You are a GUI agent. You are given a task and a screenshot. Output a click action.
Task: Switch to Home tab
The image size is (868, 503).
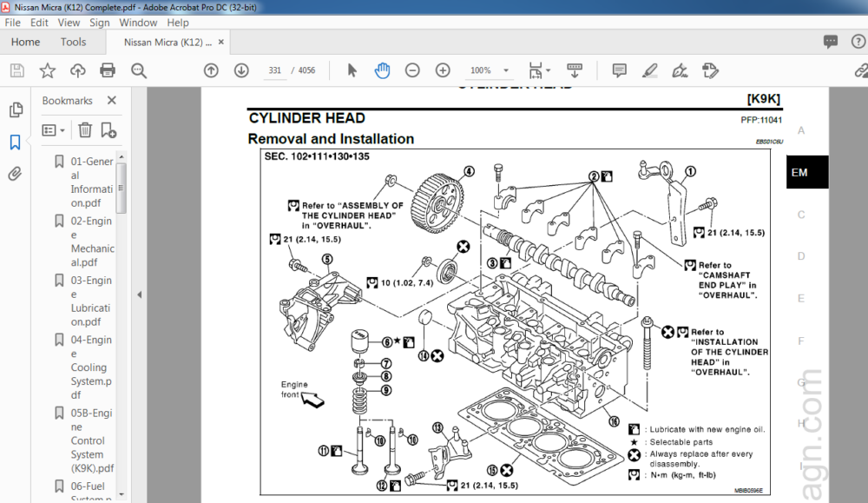25,42
